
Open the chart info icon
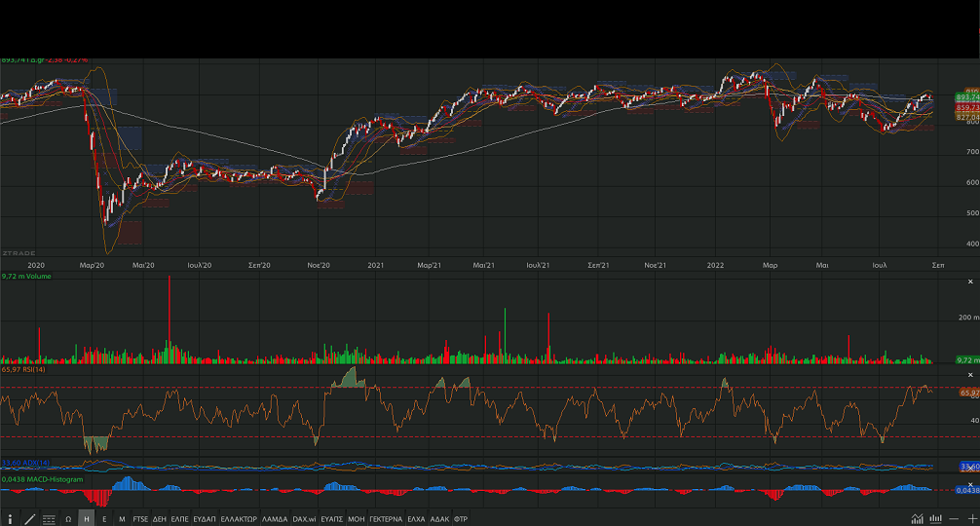click(11, 519)
